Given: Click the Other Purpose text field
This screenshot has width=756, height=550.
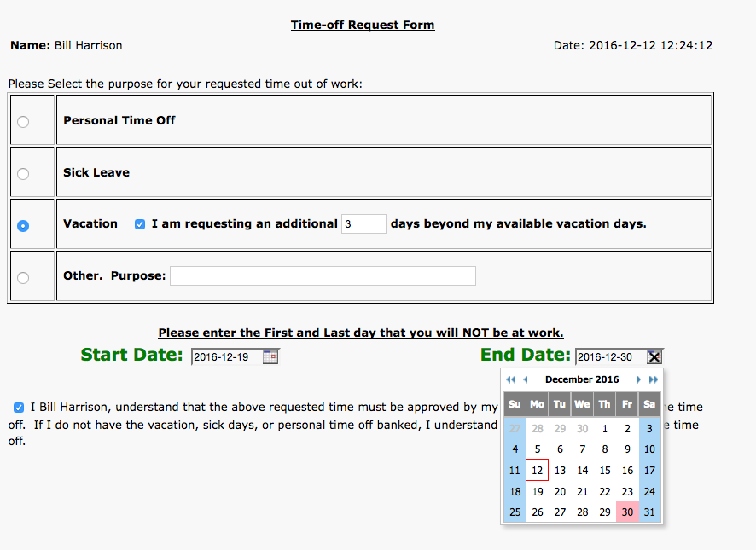Looking at the screenshot, I should (323, 276).
